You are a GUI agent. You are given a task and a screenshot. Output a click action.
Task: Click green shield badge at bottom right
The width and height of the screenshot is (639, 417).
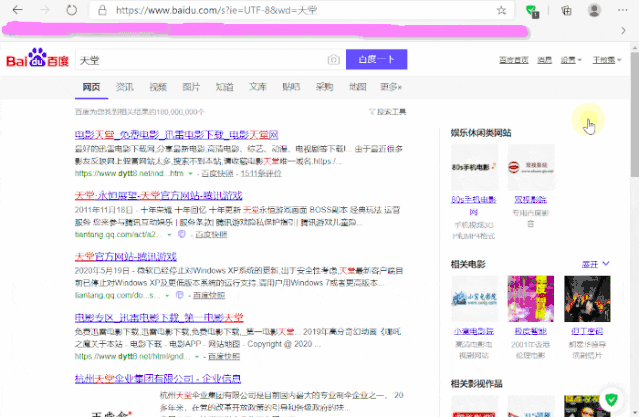click(x=611, y=401)
